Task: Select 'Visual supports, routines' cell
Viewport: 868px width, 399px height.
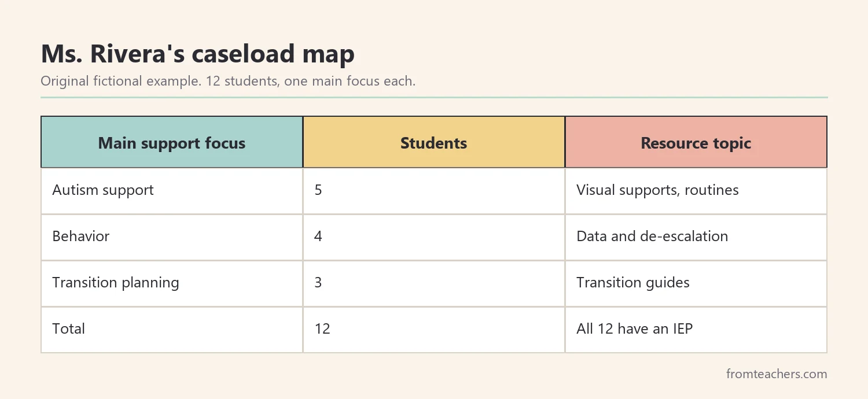Action: (x=696, y=191)
